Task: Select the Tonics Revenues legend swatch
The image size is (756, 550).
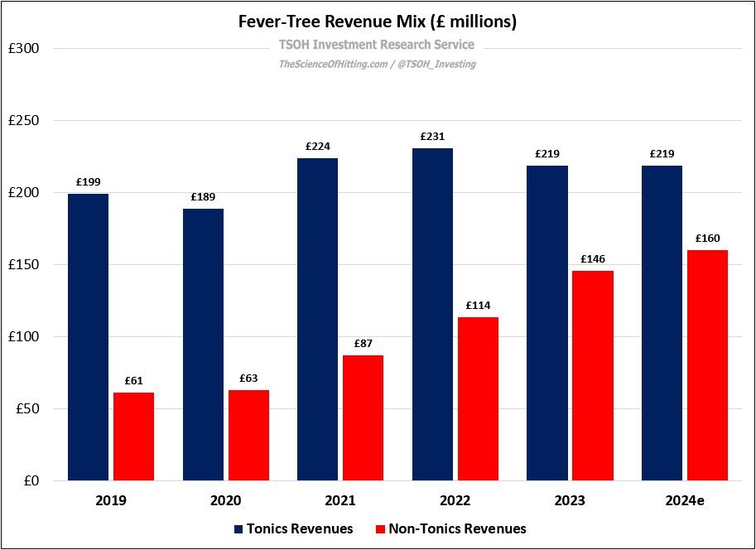Action: pos(238,529)
